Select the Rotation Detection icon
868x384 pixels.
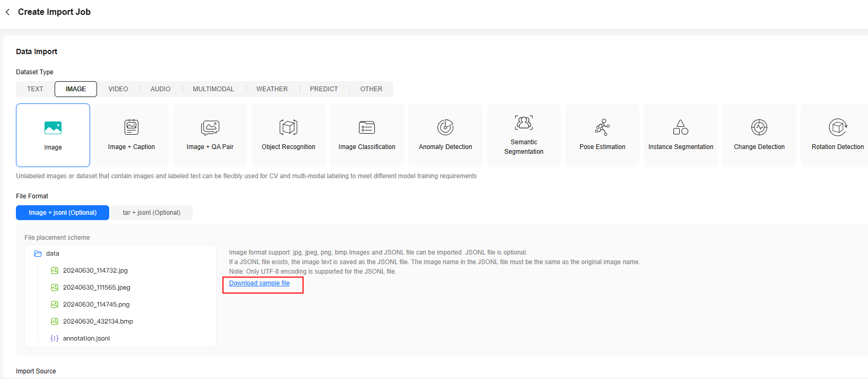point(838,127)
